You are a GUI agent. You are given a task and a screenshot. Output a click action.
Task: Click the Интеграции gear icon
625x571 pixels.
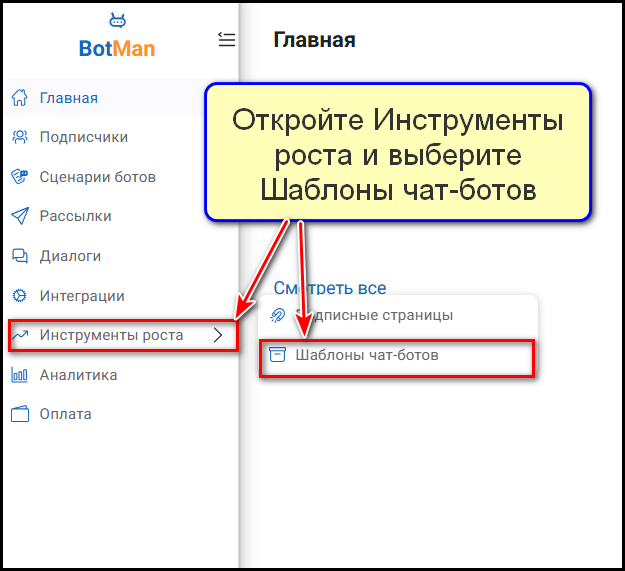click(18, 296)
